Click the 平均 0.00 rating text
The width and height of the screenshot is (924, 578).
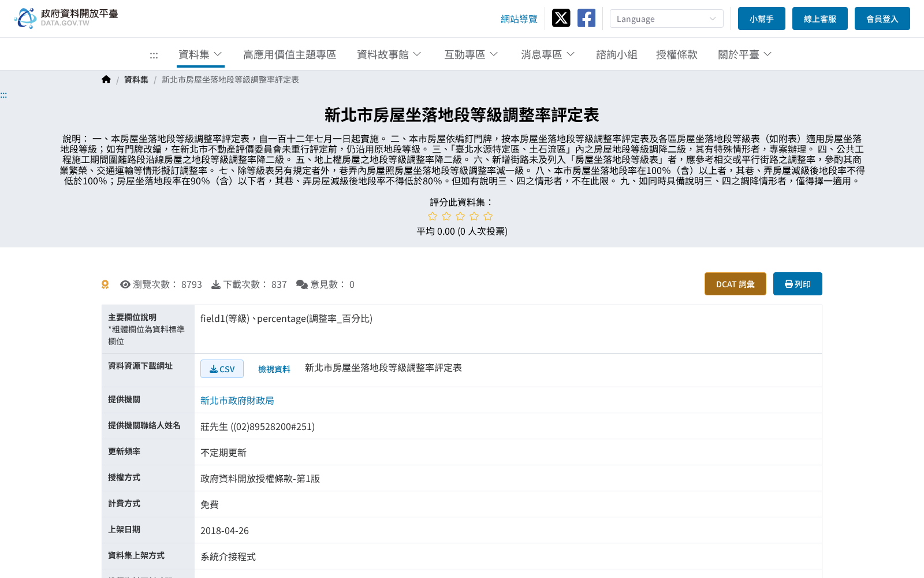point(462,231)
